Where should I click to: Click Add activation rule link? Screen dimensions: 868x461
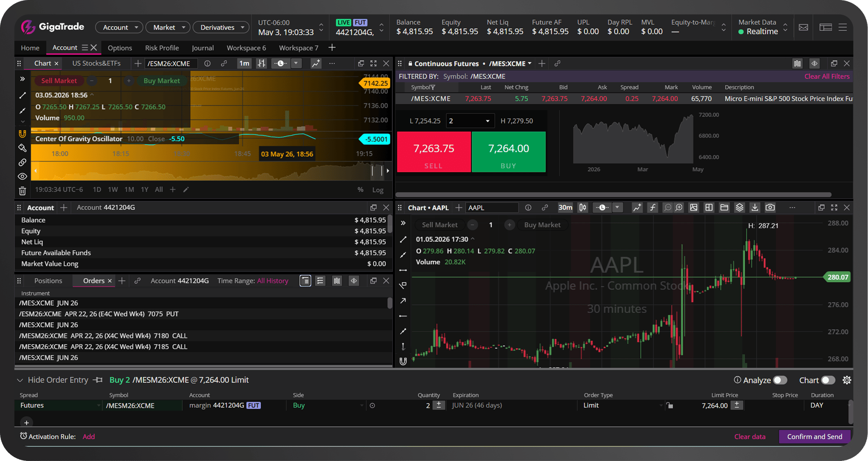pyautogui.click(x=89, y=437)
